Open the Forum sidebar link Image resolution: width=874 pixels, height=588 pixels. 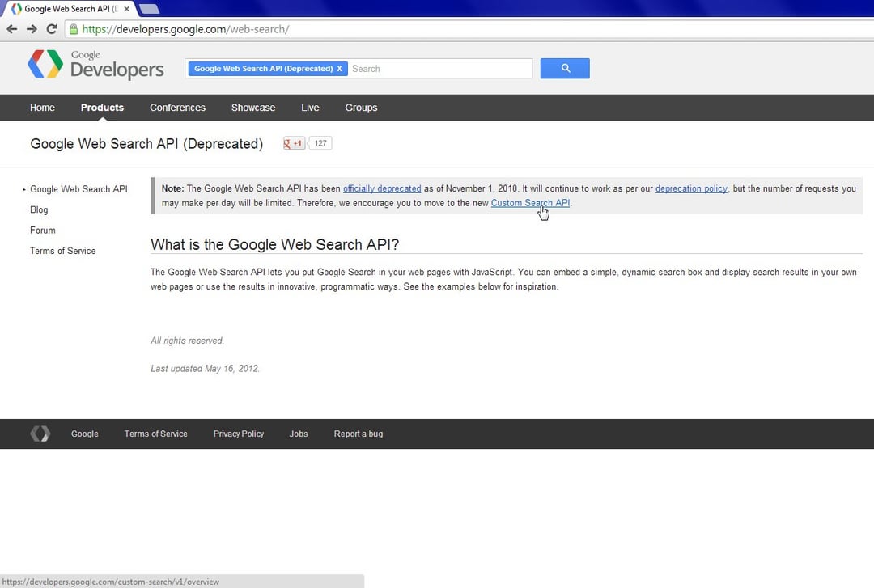(42, 231)
